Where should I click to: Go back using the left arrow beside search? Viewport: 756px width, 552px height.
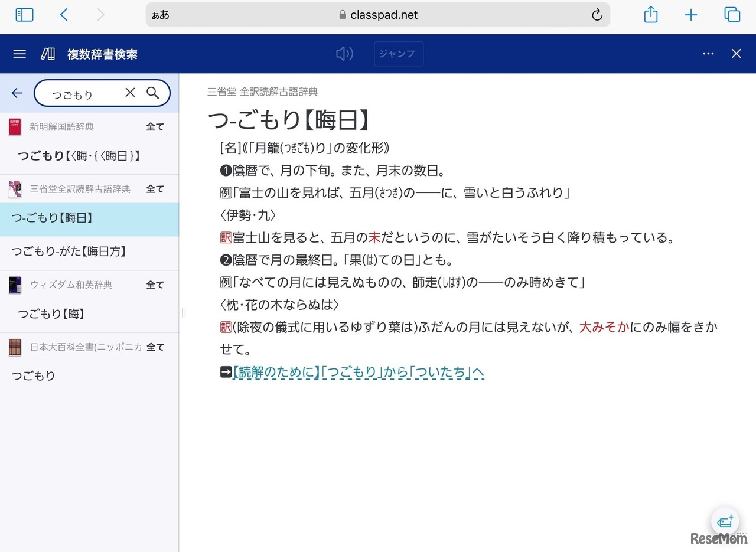pyautogui.click(x=17, y=93)
